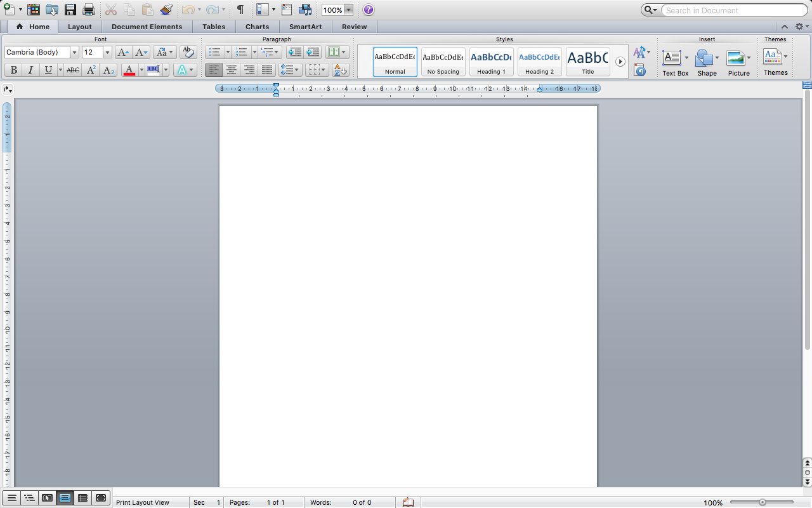The image size is (812, 508).
Task: Print the document via printer icon
Action: 89,10
